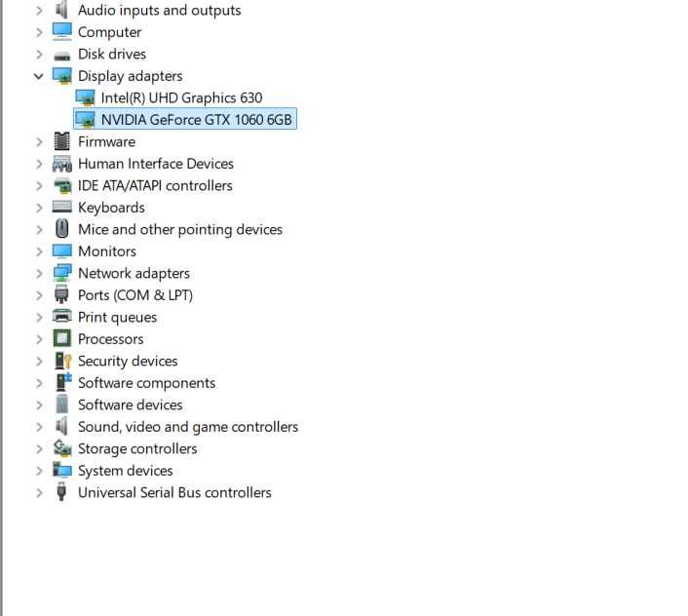688x616 pixels.
Task: Click the Security devices key icon
Action: tap(62, 361)
